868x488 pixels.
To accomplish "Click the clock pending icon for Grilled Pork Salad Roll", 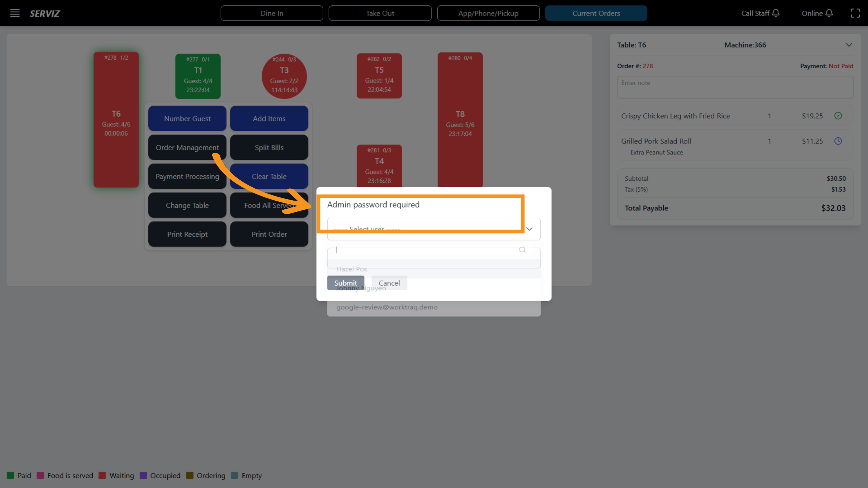I will click(838, 141).
